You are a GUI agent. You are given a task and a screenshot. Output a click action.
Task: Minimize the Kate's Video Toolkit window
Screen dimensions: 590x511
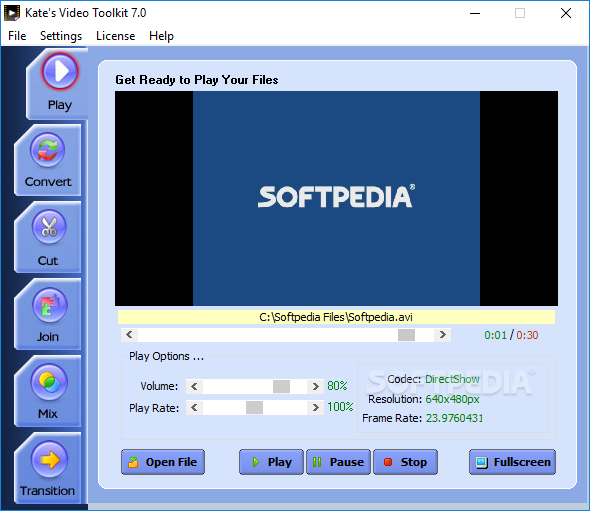(475, 14)
